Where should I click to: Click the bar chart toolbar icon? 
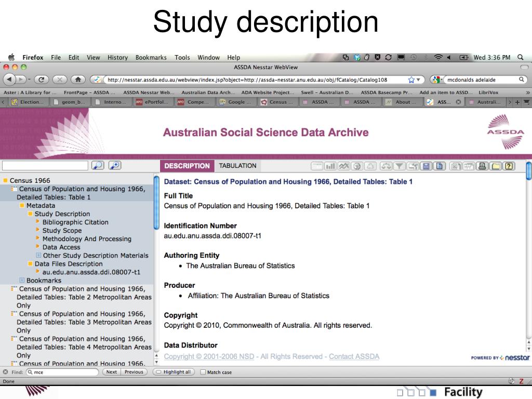(x=330, y=166)
